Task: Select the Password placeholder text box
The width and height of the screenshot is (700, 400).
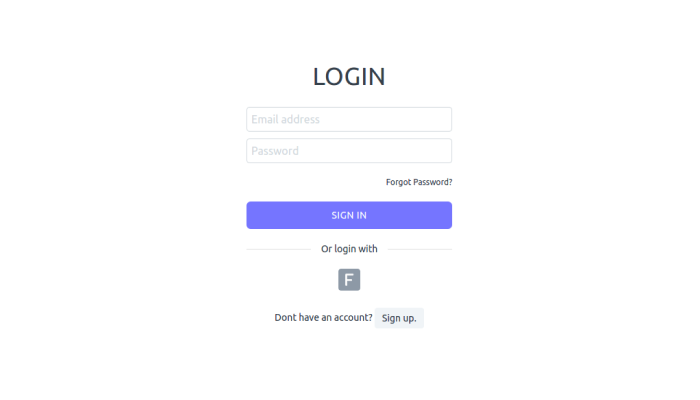Action: pyautogui.click(x=349, y=150)
